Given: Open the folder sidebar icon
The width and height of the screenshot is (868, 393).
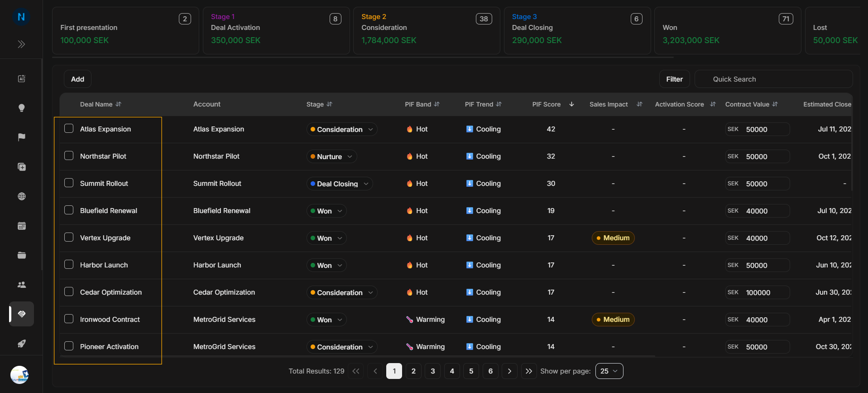Looking at the screenshot, I should pos(21,255).
